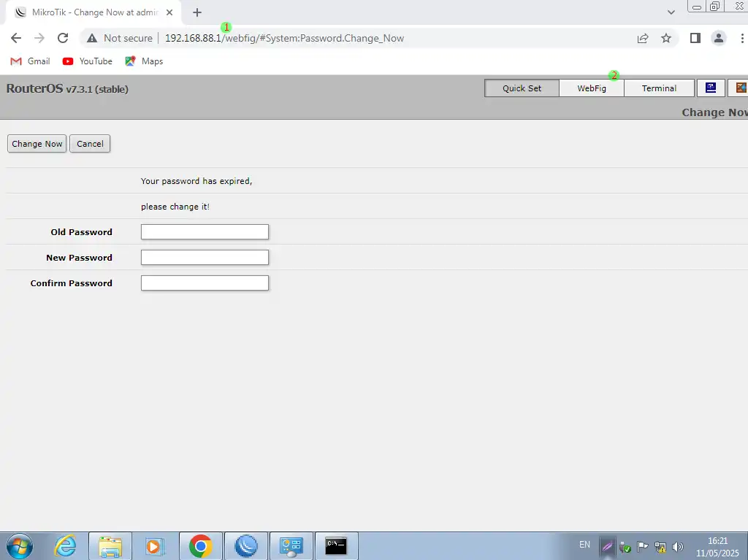This screenshot has height=560, width=748.
Task: Go back using the browser back arrow
Action: [x=16, y=38]
